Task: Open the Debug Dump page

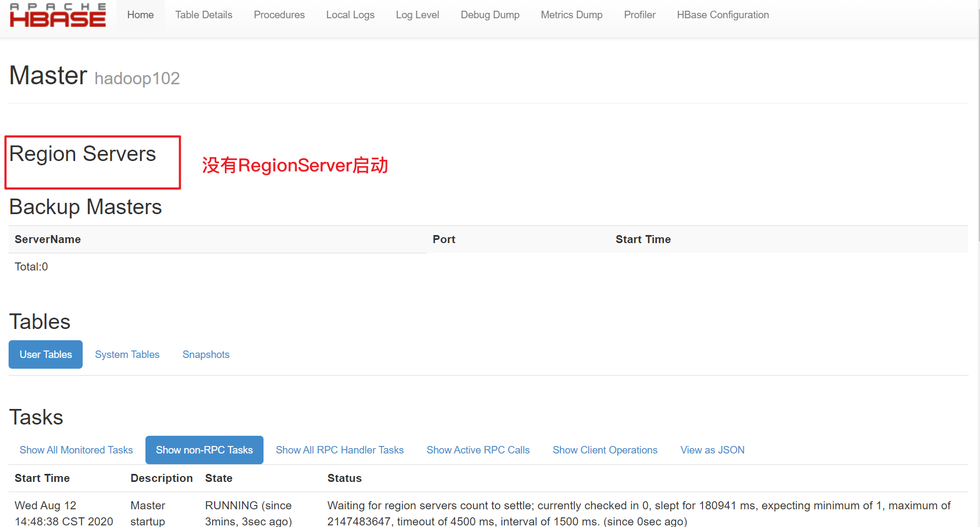Action: tap(489, 15)
